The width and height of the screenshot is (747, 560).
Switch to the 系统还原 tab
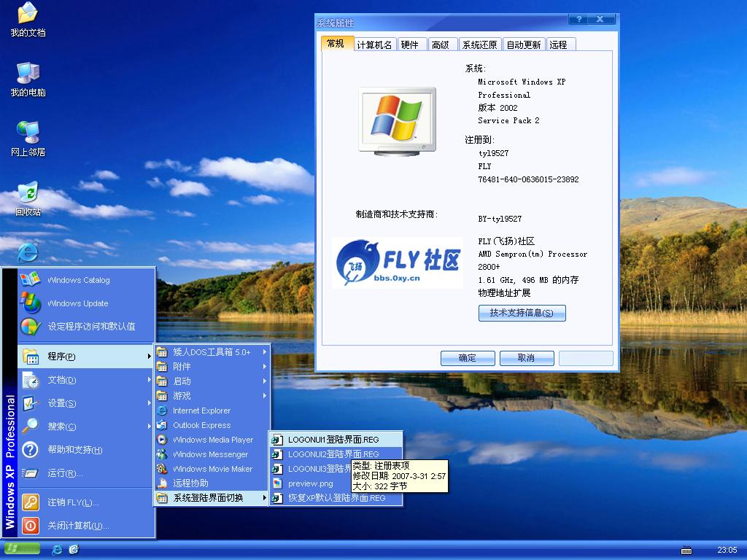pyautogui.click(x=480, y=44)
